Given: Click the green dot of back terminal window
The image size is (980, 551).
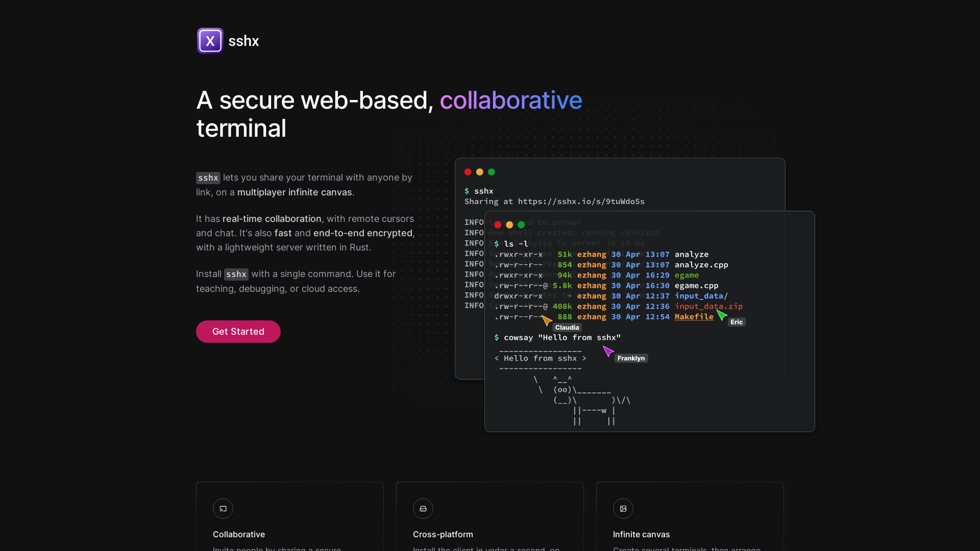Looking at the screenshot, I should [492, 172].
